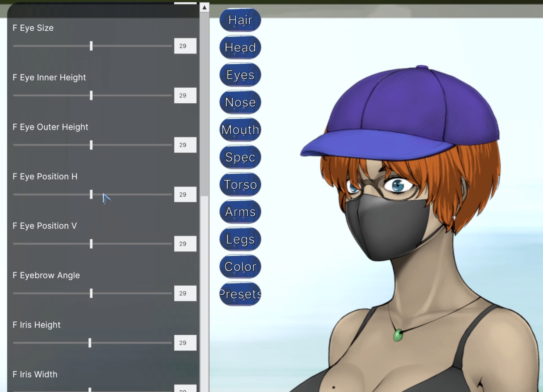
Task: Click the scroll up arrow
Action: 204,8
